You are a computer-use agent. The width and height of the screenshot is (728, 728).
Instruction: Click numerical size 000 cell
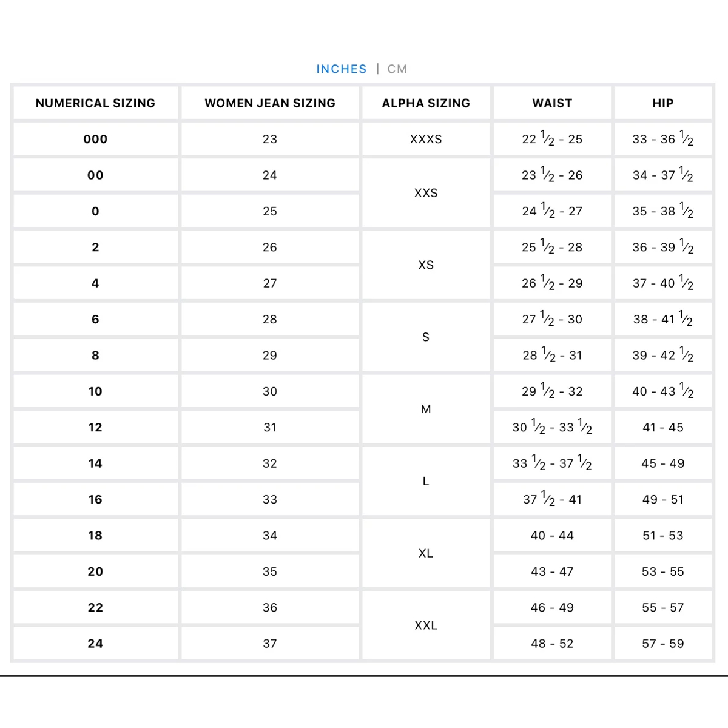(95, 139)
